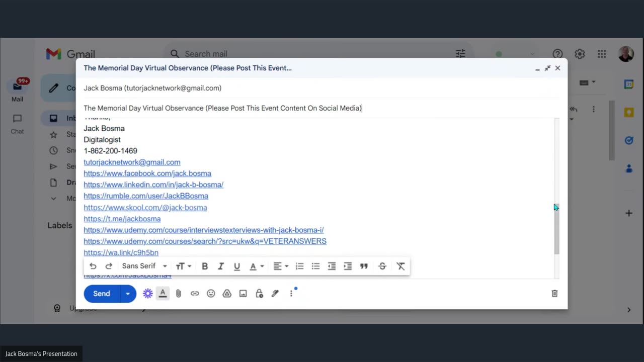The image size is (644, 362).
Task: Open Google Tasks side panel icon
Action: pyautogui.click(x=629, y=141)
